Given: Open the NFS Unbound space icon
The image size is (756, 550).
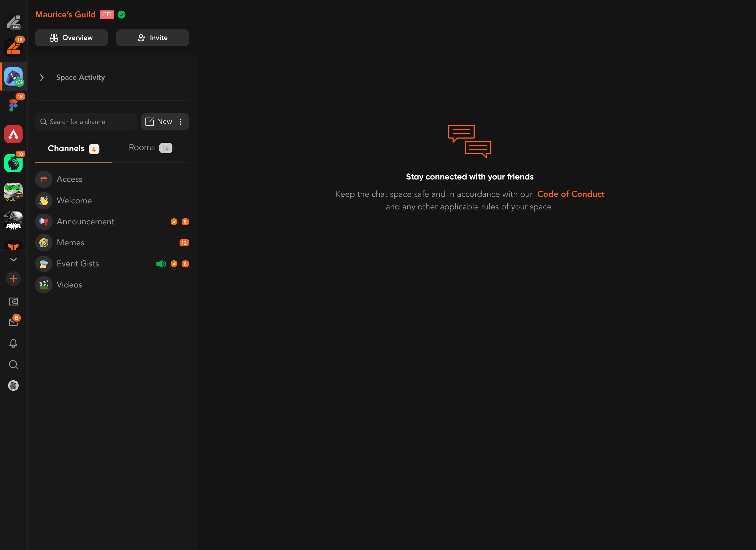Looking at the screenshot, I should [x=13, y=192].
